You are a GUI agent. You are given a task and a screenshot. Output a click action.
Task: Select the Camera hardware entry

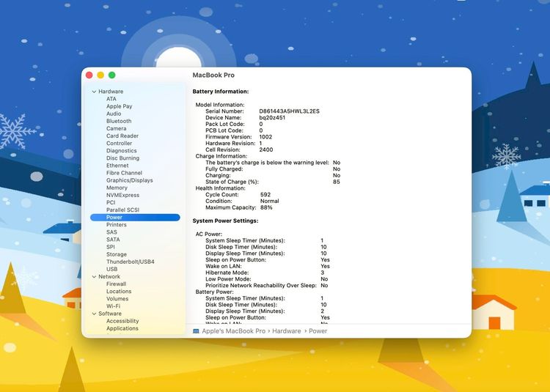pyautogui.click(x=116, y=129)
